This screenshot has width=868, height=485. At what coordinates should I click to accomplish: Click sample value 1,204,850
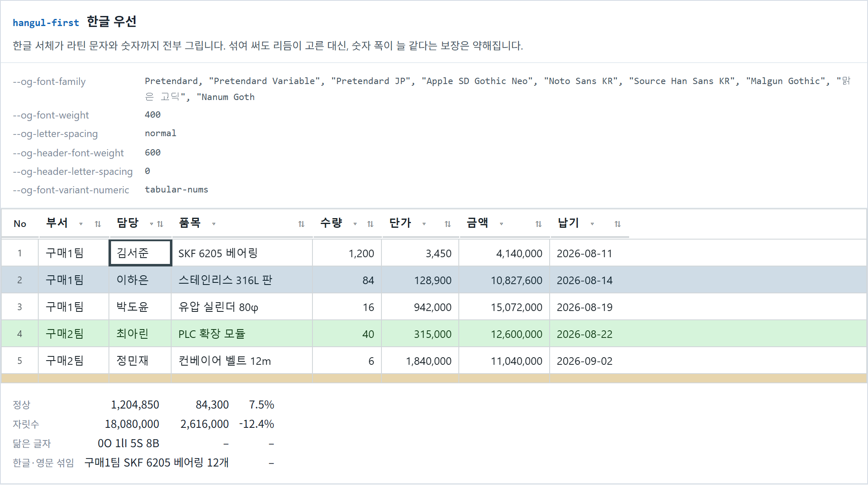click(x=135, y=405)
